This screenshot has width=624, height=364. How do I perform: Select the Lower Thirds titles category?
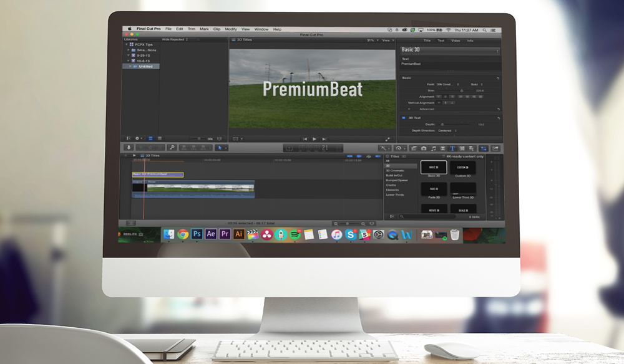click(395, 194)
